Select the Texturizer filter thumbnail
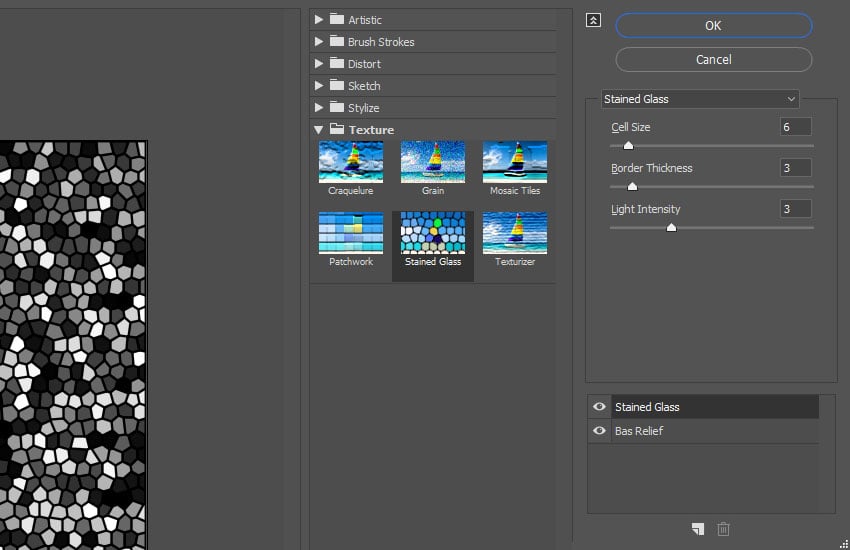 click(514, 233)
